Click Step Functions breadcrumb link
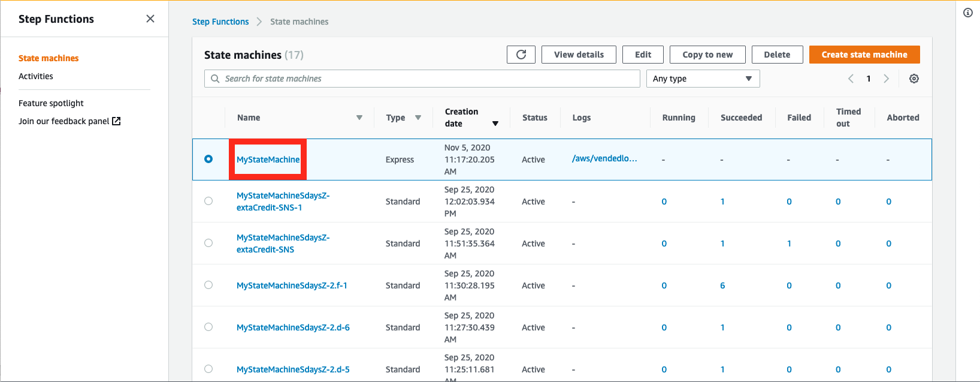980x382 pixels. click(220, 22)
